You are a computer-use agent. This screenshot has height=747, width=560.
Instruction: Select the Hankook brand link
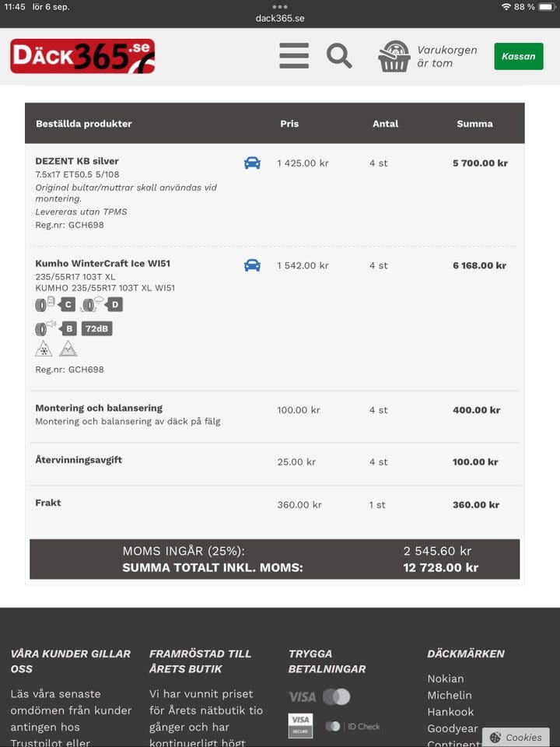(x=450, y=712)
